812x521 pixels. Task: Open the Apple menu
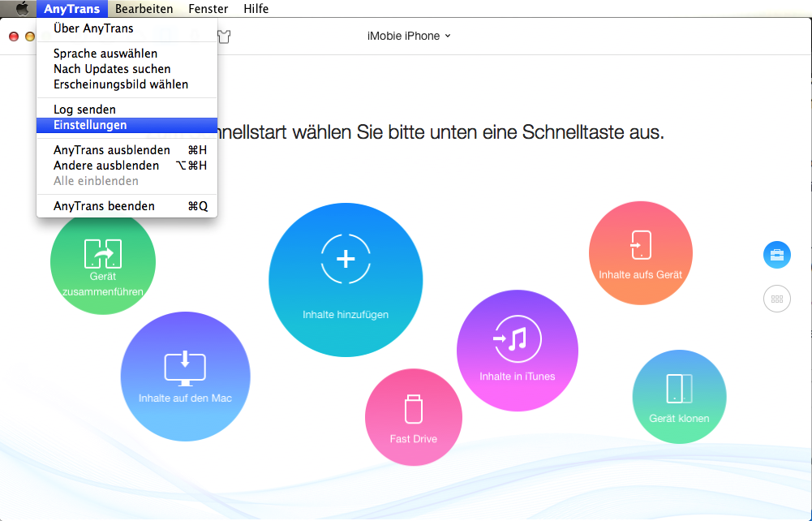pyautogui.click(x=22, y=8)
